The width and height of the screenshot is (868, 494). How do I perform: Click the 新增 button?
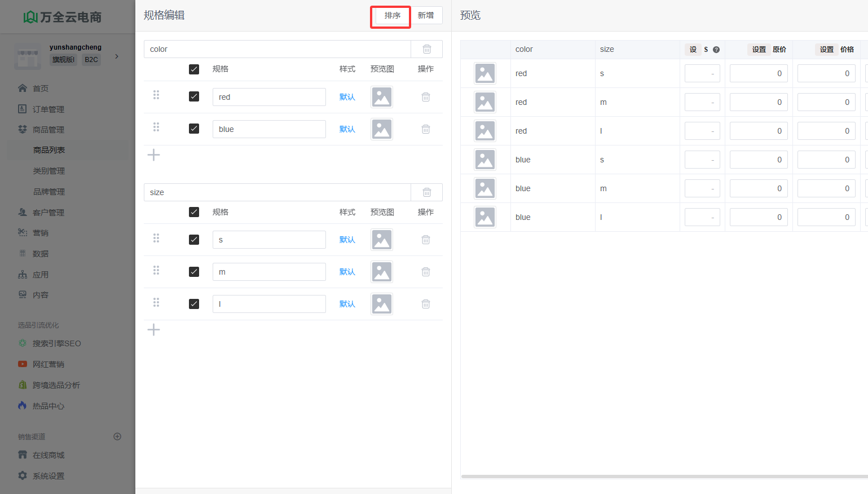(x=426, y=16)
